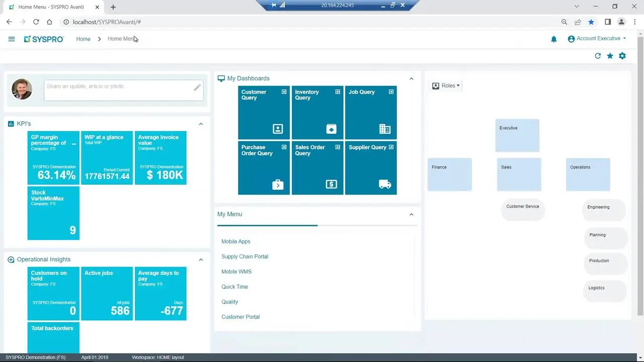Image resolution: width=644 pixels, height=362 pixels.
Task: Select the Finance role box
Action: click(449, 174)
